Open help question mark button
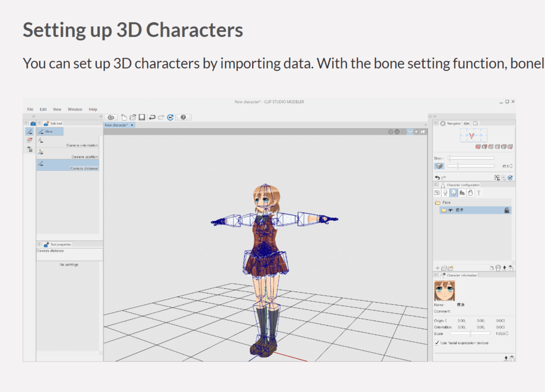The width and height of the screenshot is (545, 392). click(183, 117)
